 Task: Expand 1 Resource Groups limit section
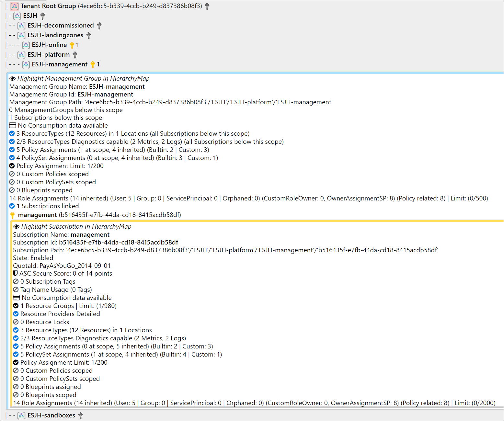pos(65,306)
